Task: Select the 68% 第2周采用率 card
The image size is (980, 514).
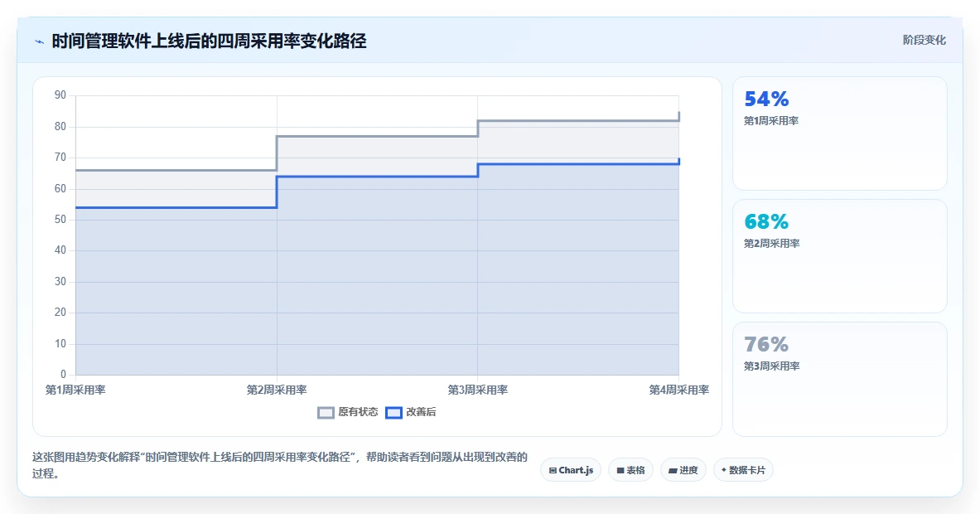Action: tap(839, 255)
